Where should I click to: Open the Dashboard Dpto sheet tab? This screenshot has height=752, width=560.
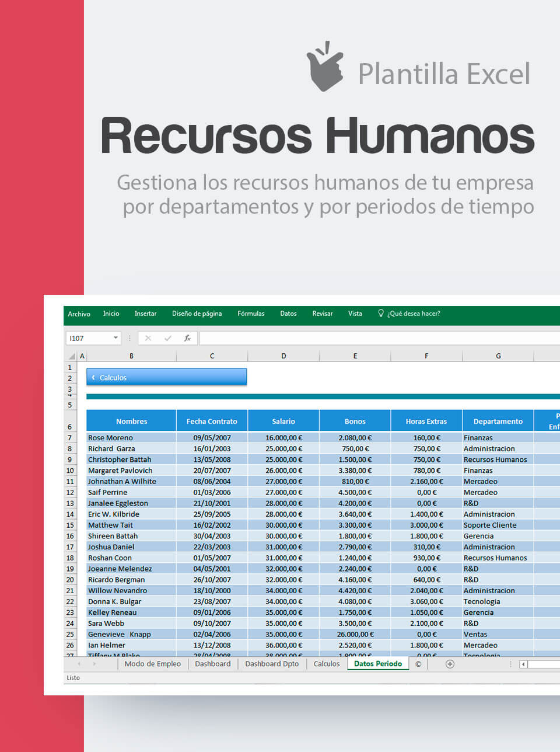coord(272,664)
